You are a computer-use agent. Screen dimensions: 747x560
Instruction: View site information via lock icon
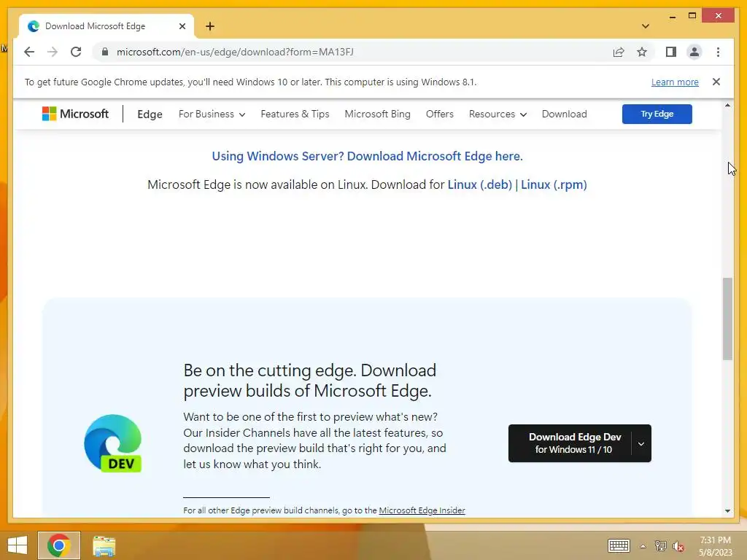click(105, 52)
